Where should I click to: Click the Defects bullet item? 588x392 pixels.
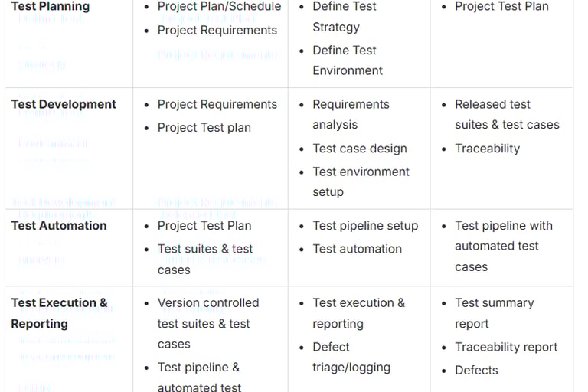476,370
